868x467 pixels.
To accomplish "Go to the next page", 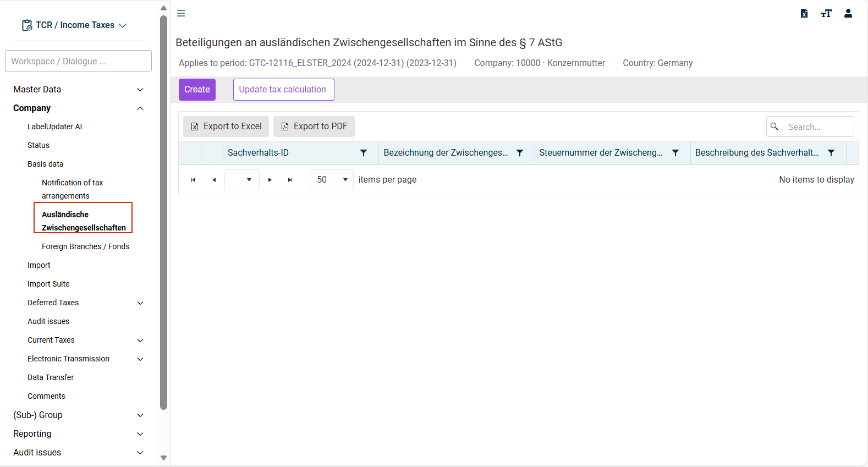I will 270,180.
